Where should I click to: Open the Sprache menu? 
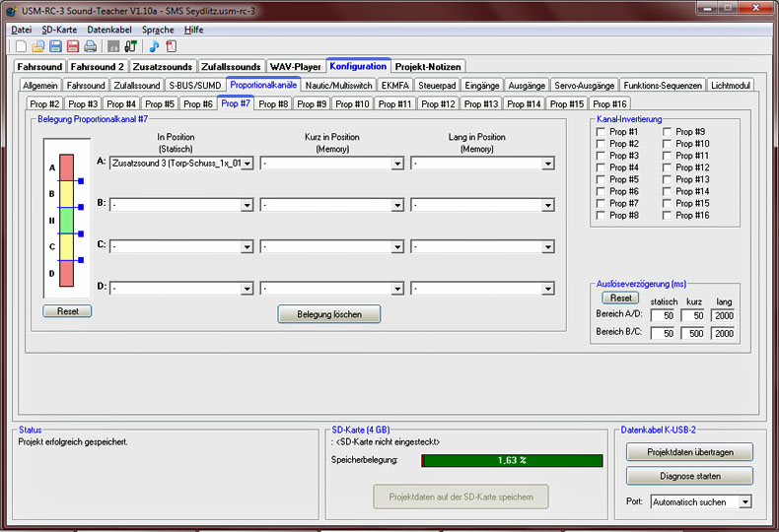click(x=158, y=30)
